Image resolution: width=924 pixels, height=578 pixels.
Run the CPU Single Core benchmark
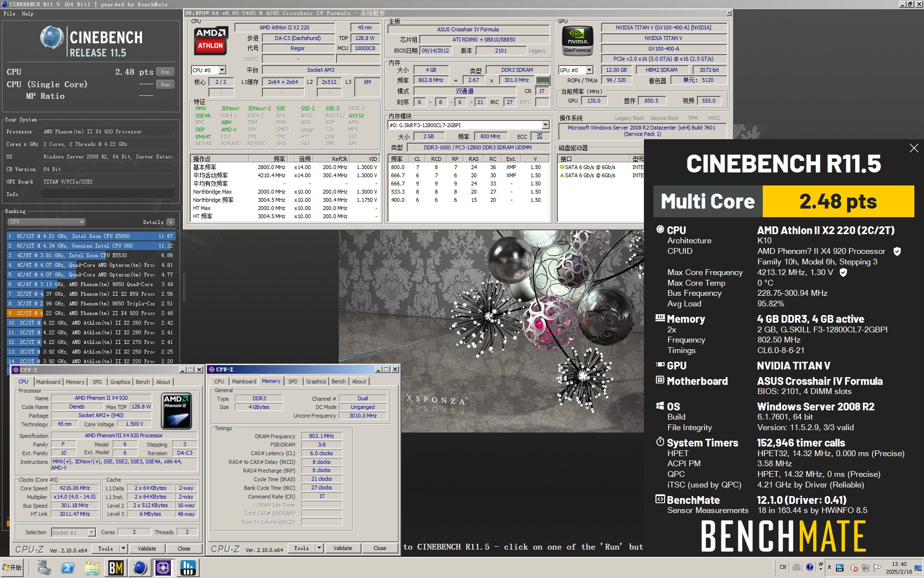[x=165, y=84]
